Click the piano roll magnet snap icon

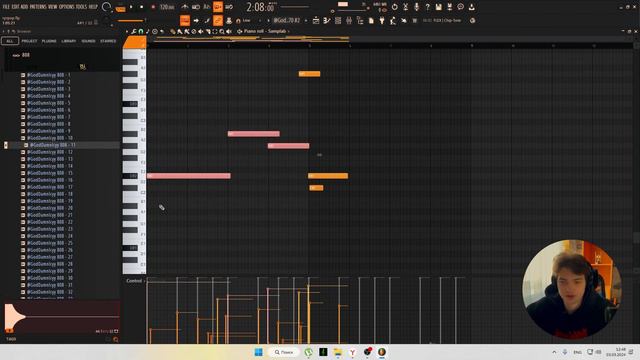(140, 31)
